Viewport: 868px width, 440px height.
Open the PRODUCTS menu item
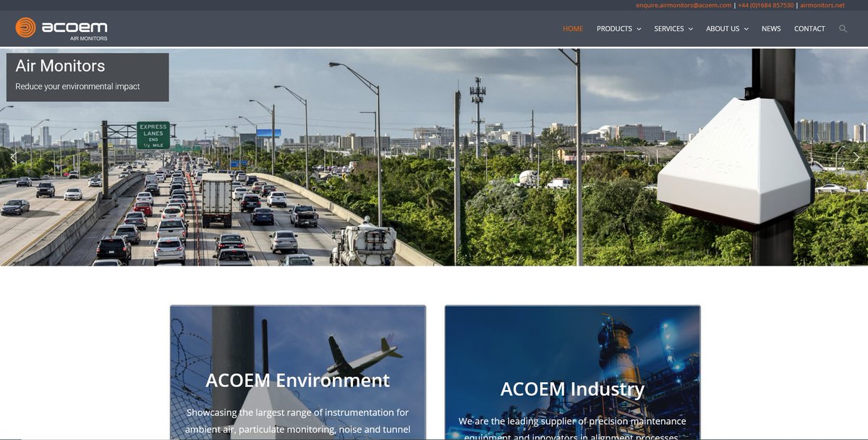pos(614,29)
